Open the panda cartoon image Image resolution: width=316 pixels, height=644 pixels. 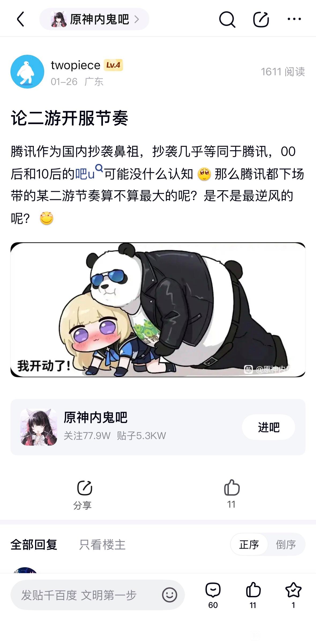[x=158, y=310]
